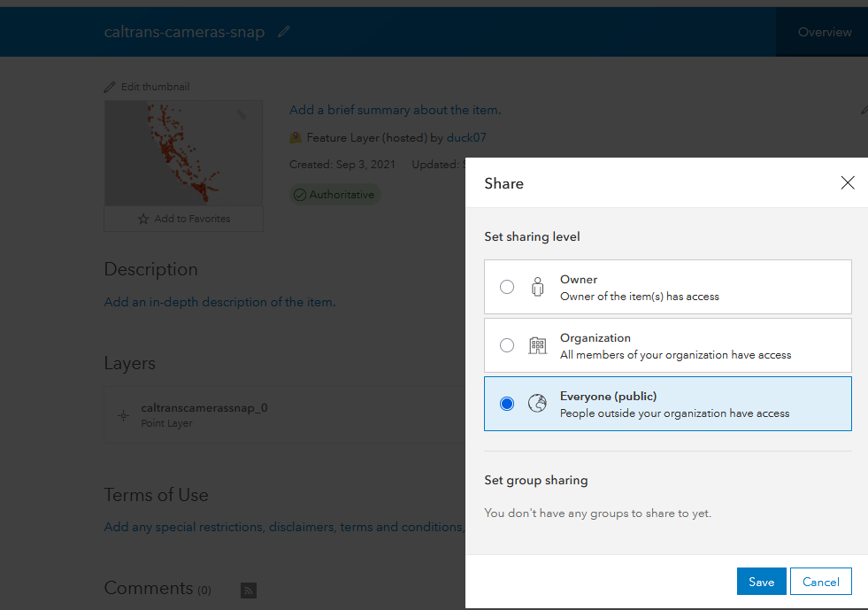The width and height of the screenshot is (868, 610).
Task: Switch to the Overview tab
Action: [x=824, y=31]
